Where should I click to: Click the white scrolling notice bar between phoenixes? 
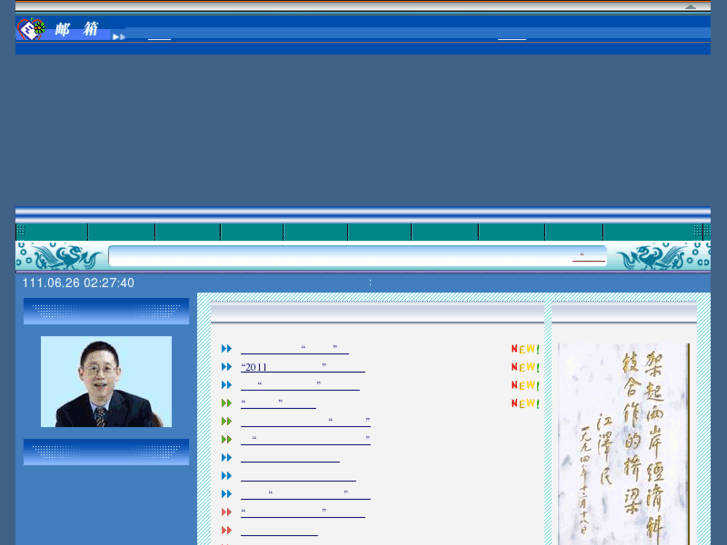tap(357, 256)
